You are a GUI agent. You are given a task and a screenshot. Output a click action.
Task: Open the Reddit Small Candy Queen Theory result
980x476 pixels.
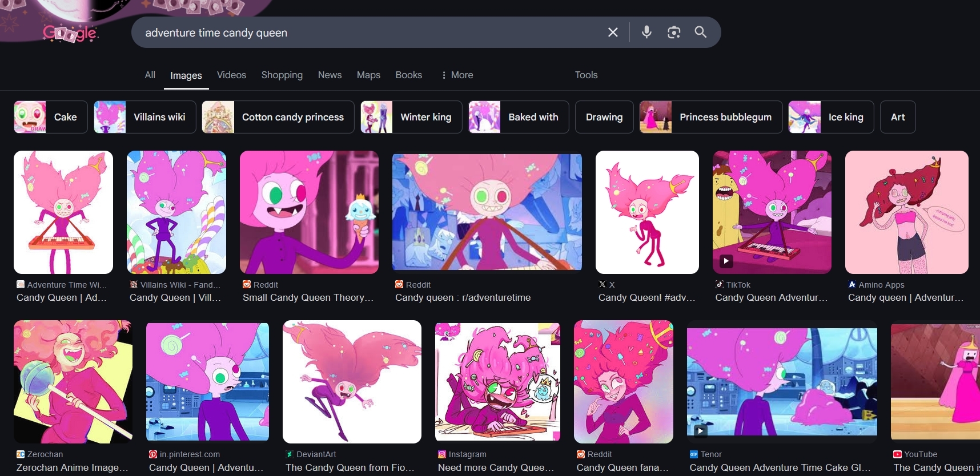pos(309,212)
